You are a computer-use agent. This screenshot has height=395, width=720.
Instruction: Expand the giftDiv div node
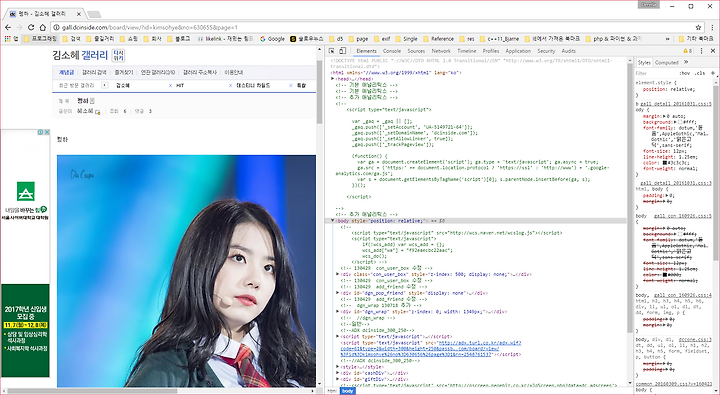[338, 379]
